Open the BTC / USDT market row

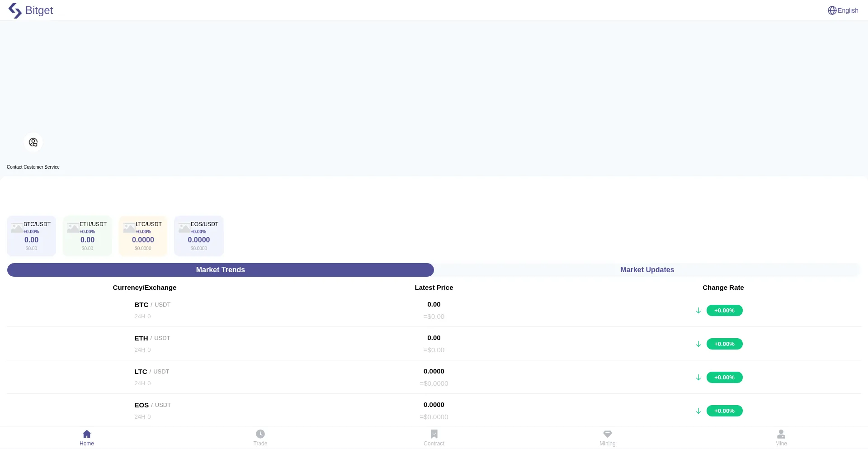click(152, 310)
